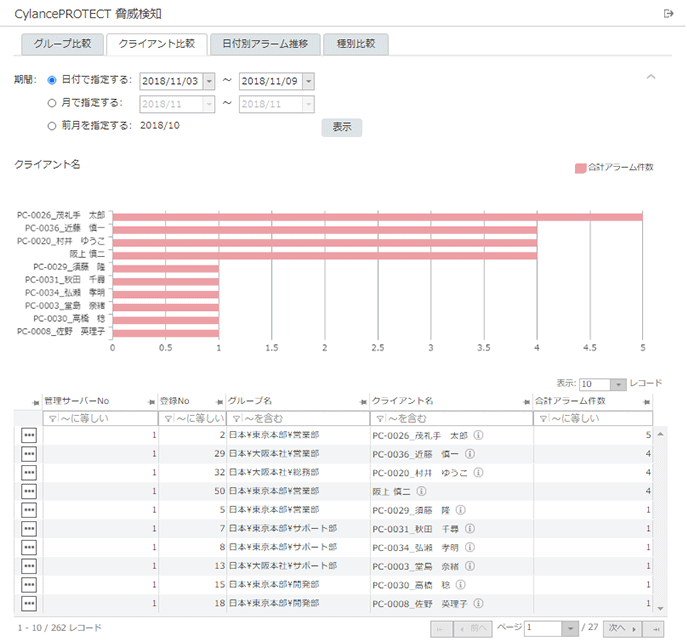
Task: Open the 日付別アラーム推移 tab
Action: tap(265, 44)
